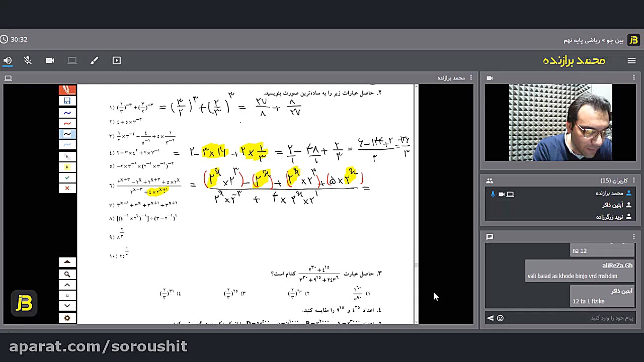Click the '30:32' session time text
Image resolution: width=644 pixels, height=362 pixels.
pos(19,39)
